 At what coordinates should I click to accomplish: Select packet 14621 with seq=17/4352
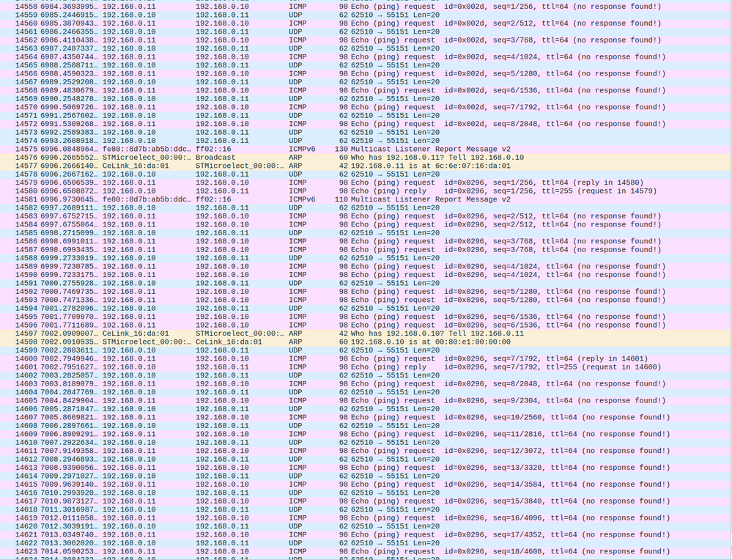click(x=366, y=535)
